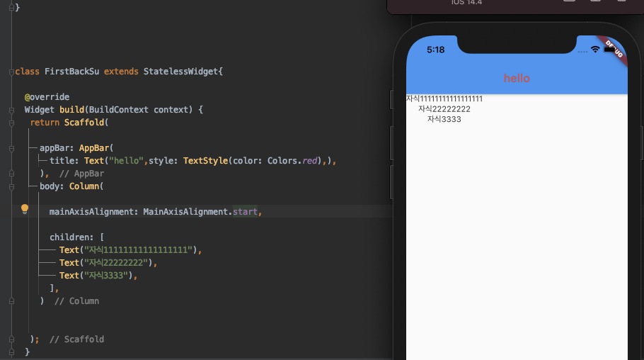The height and width of the screenshot is (360, 644).
Task: Click '자식3333' text in the simulator
Action: click(444, 119)
